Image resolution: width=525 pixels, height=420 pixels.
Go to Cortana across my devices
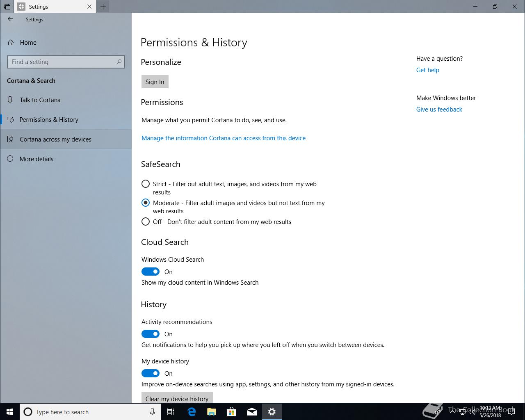point(66,139)
